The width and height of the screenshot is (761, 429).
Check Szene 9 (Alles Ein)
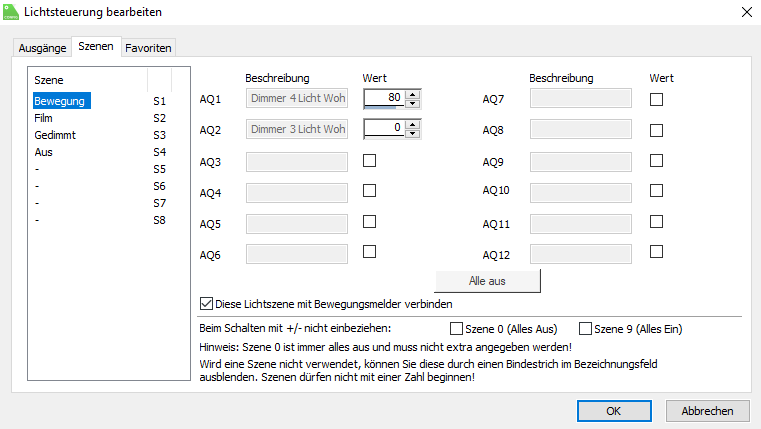pos(586,328)
